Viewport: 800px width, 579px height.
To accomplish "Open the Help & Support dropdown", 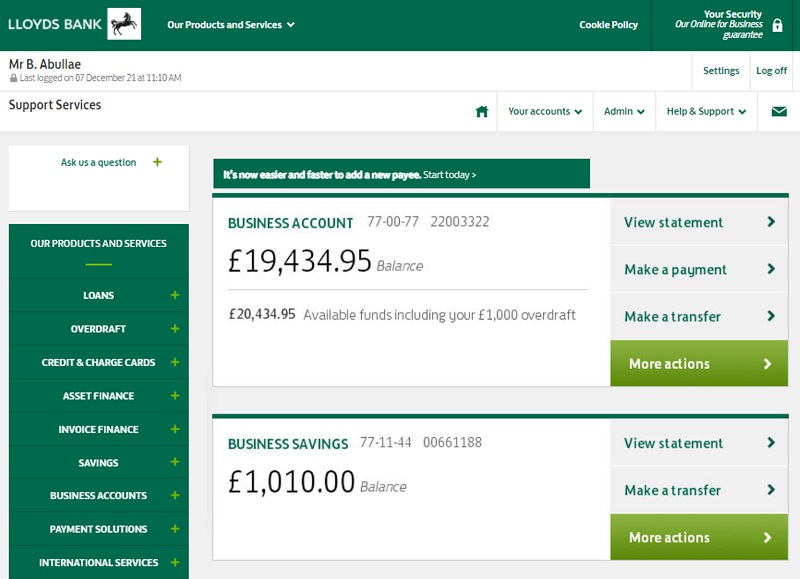I will click(x=705, y=111).
